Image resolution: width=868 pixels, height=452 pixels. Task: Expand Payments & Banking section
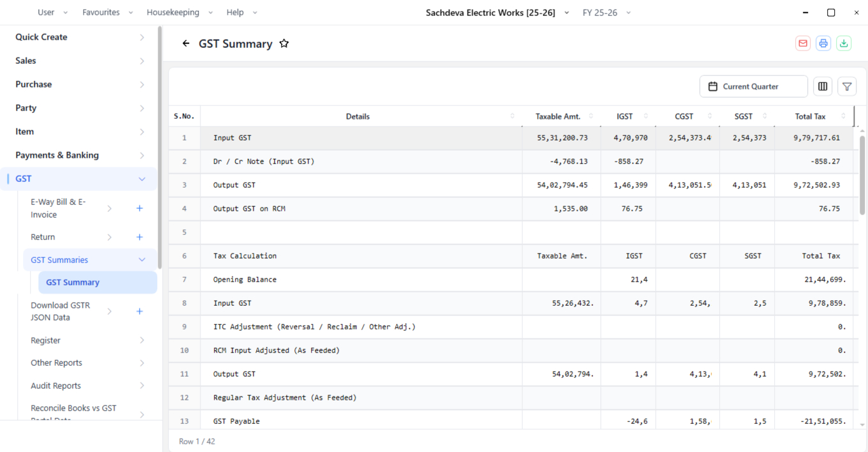click(80, 155)
